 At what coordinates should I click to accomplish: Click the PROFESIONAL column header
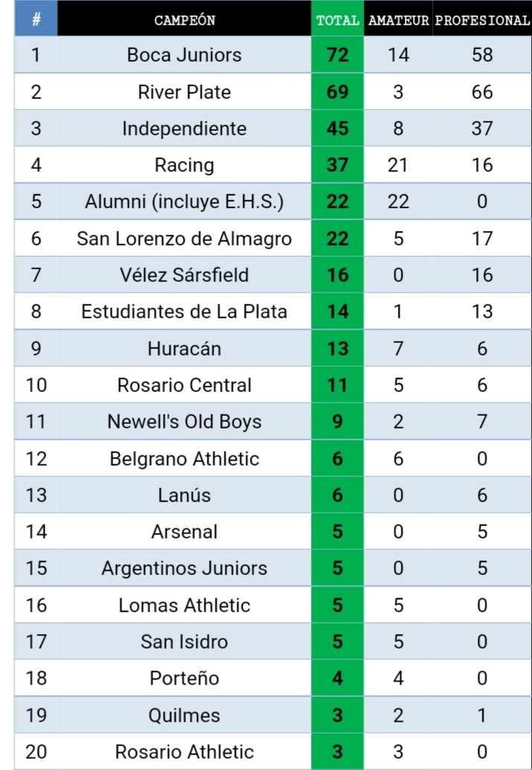click(482, 20)
